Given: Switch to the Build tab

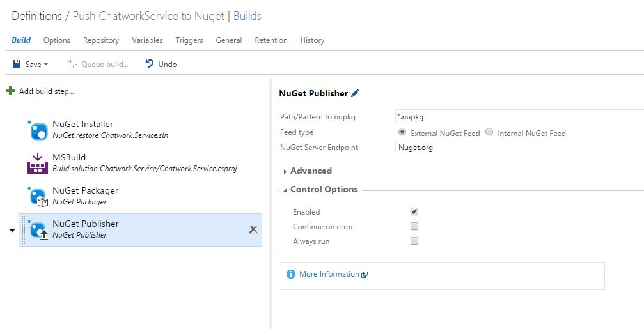Looking at the screenshot, I should pyautogui.click(x=21, y=40).
